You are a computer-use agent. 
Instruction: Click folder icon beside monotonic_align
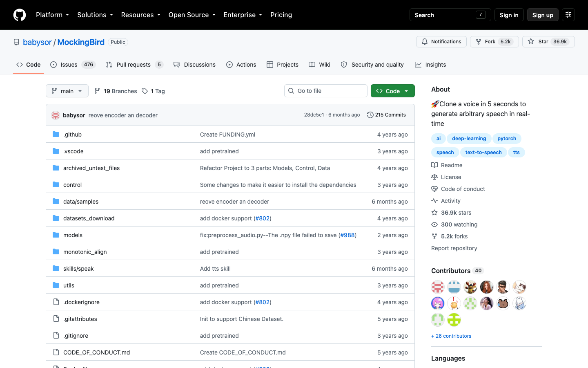(56, 252)
